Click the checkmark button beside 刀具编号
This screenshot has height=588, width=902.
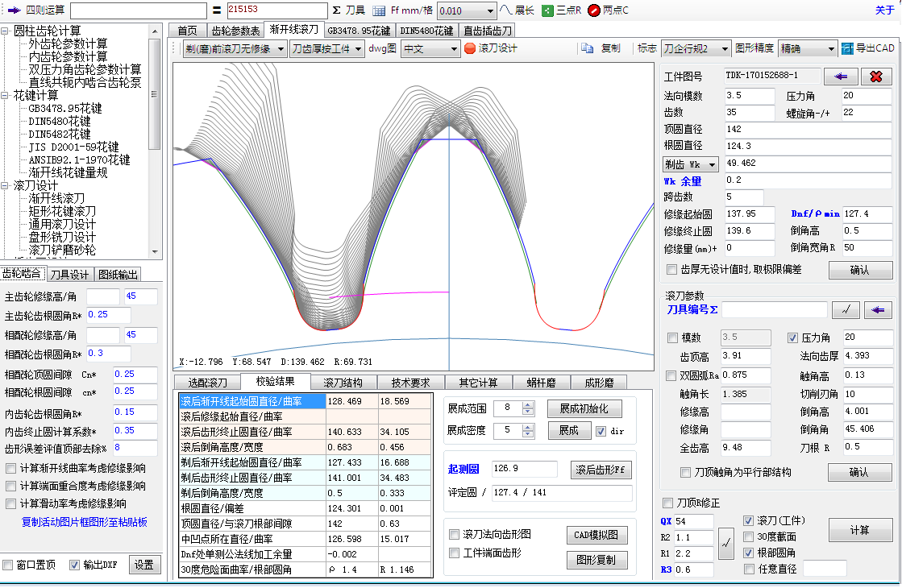(846, 310)
